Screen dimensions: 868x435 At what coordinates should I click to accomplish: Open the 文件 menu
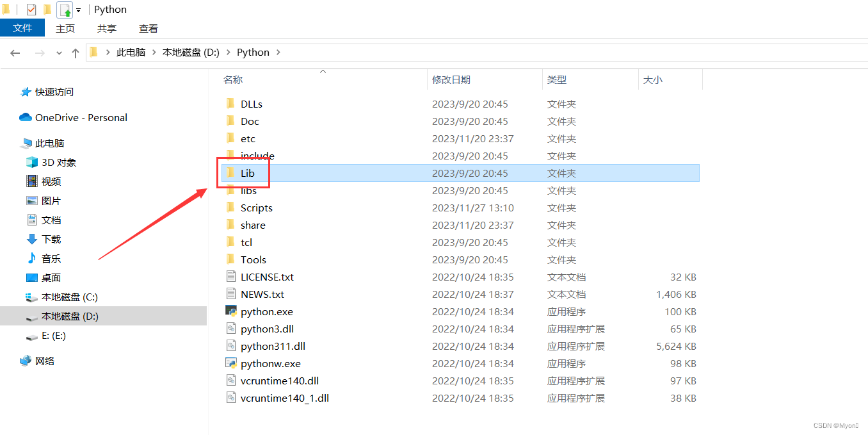22,28
